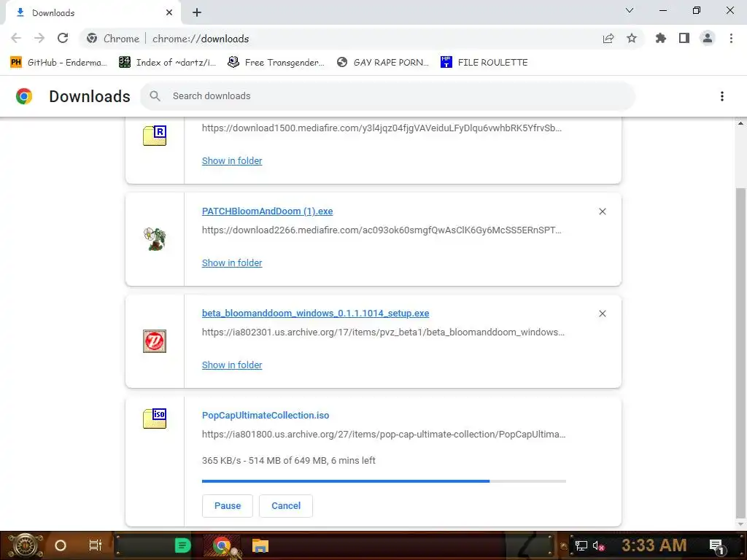Open File Explorer from the taskbar
Screen dimensions: 747x560
260,545
